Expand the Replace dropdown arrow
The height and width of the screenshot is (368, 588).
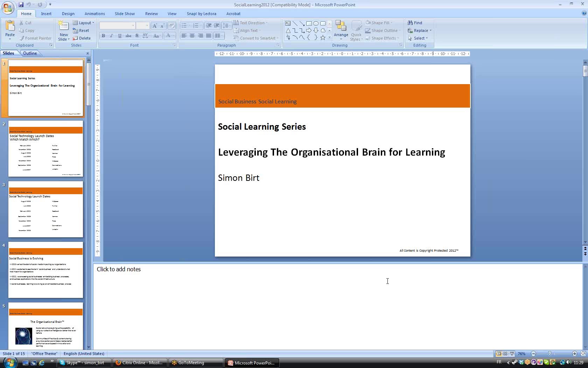(430, 30)
